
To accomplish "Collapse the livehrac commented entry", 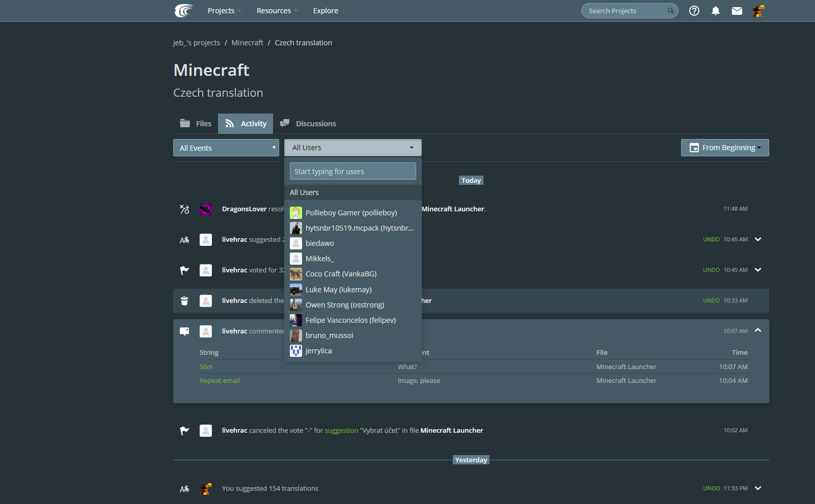I will pos(758,330).
